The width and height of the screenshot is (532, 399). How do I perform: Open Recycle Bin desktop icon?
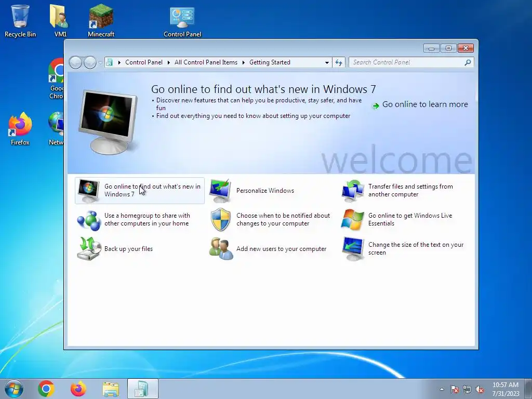[x=20, y=20]
